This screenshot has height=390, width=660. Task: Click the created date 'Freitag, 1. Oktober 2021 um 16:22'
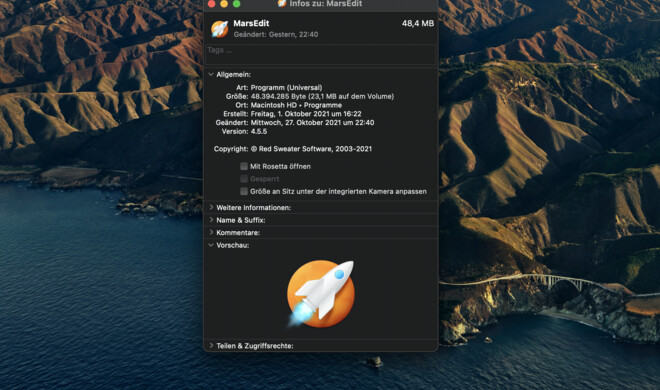pos(306,114)
